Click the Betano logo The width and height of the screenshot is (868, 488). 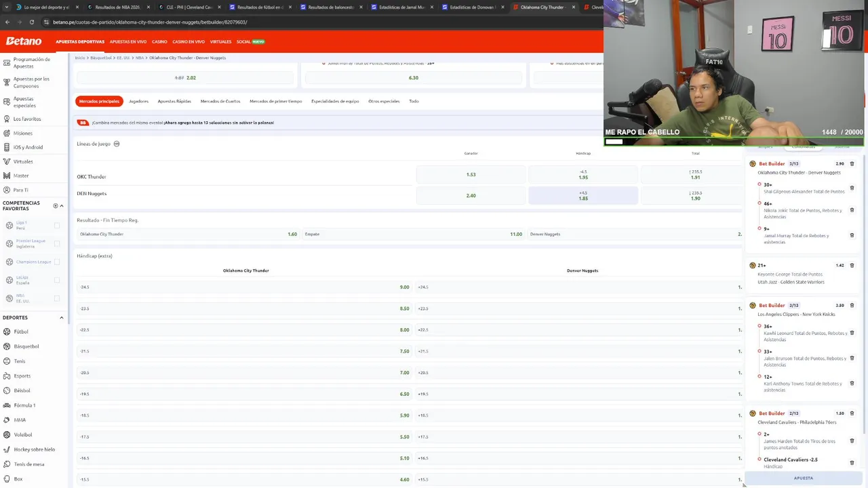point(24,41)
